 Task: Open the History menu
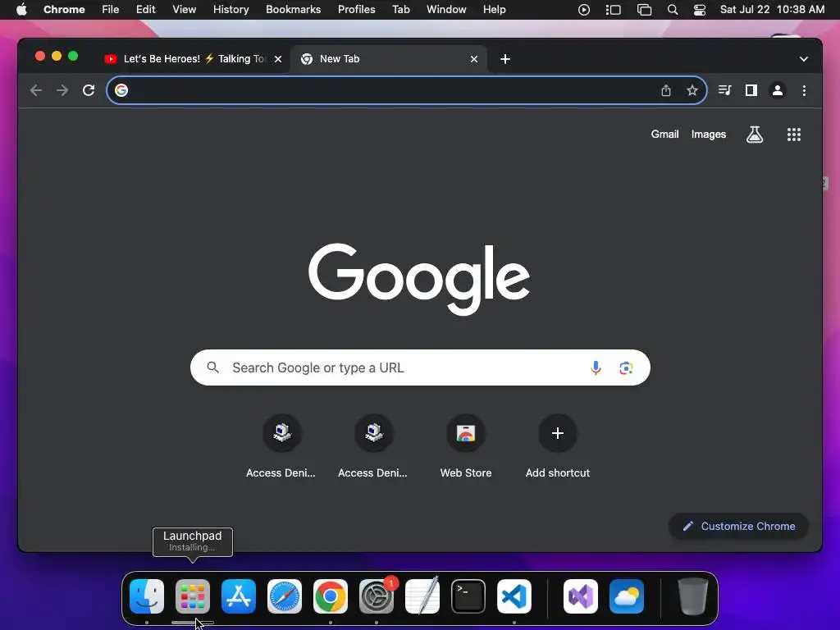tap(231, 10)
